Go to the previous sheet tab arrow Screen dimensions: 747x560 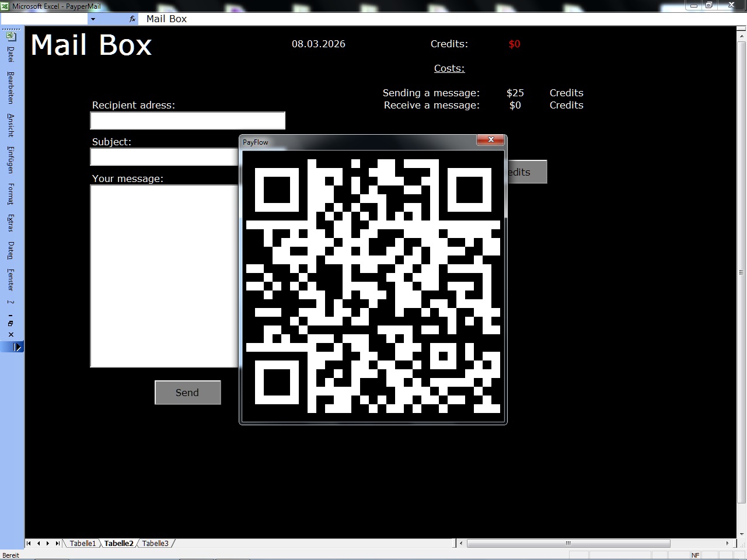pos(39,543)
